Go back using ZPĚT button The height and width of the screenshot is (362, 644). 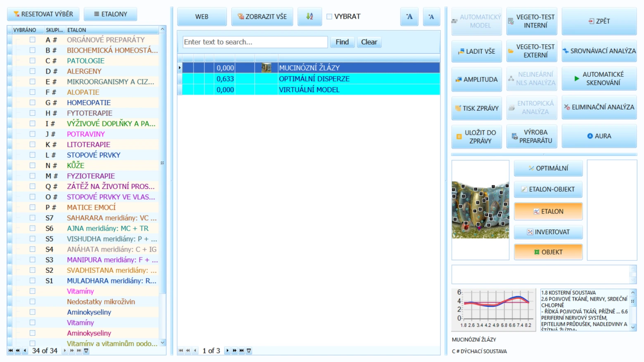(x=599, y=21)
